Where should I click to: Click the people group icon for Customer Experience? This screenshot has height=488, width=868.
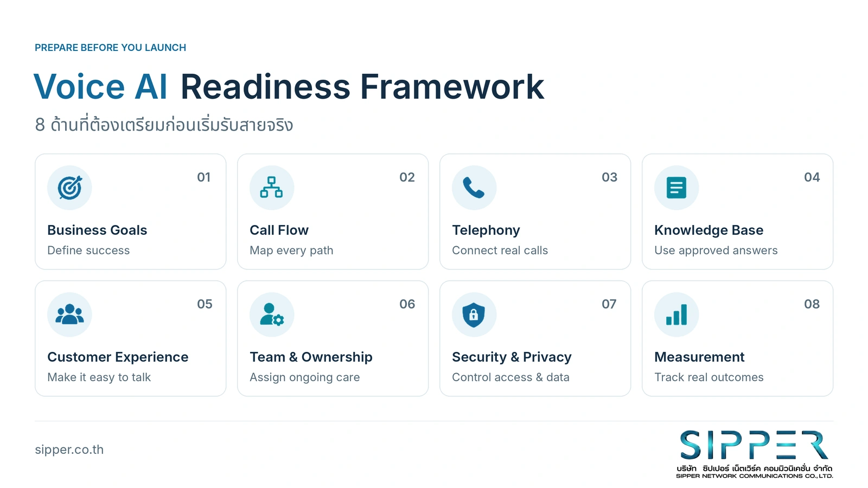[69, 314]
